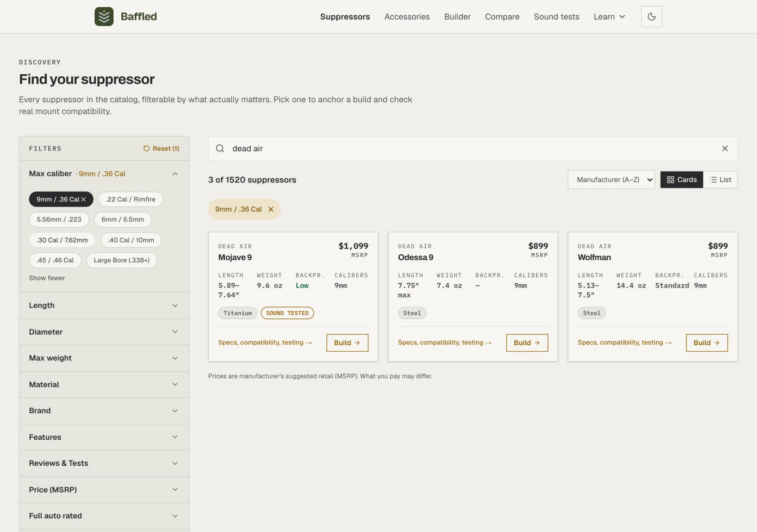Select .45 / .46 Cal chip
This screenshot has height=532, width=757.
tap(55, 261)
